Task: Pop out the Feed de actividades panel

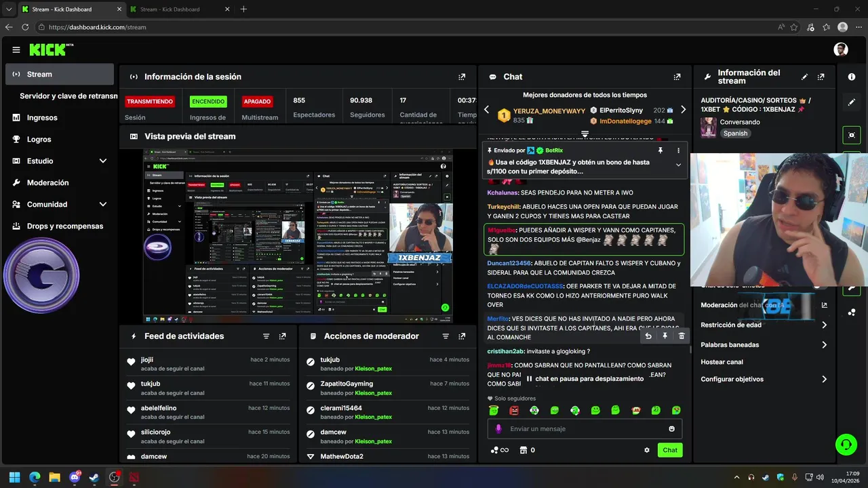Action: 283,336
